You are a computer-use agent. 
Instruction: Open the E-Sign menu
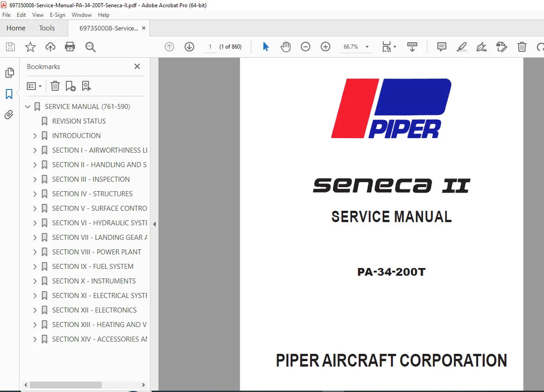(58, 15)
